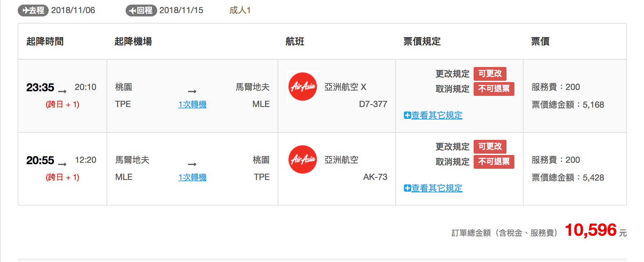This screenshot has width=644, height=262.
Task: Click 可更改 tag on the D7-377 flight
Action: click(x=490, y=74)
